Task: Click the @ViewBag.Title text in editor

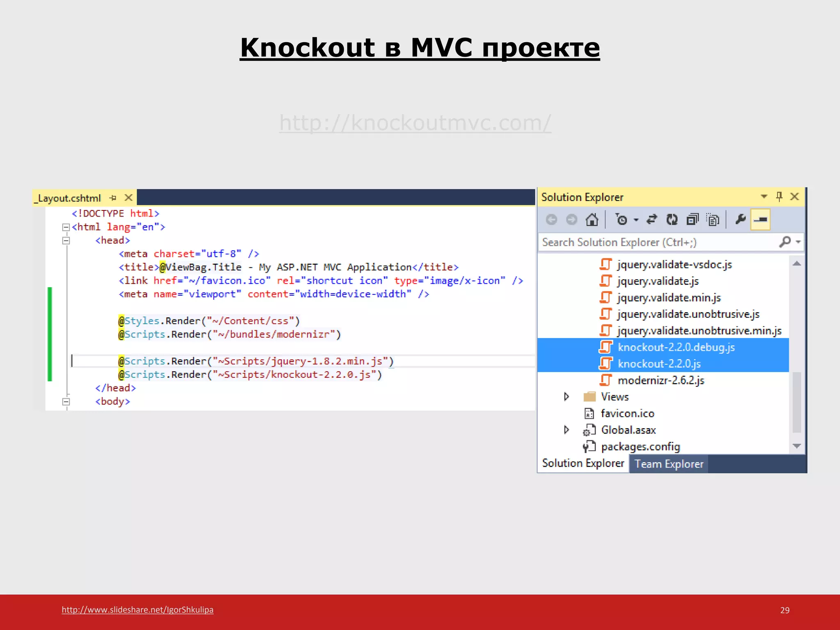Action: click(x=201, y=267)
